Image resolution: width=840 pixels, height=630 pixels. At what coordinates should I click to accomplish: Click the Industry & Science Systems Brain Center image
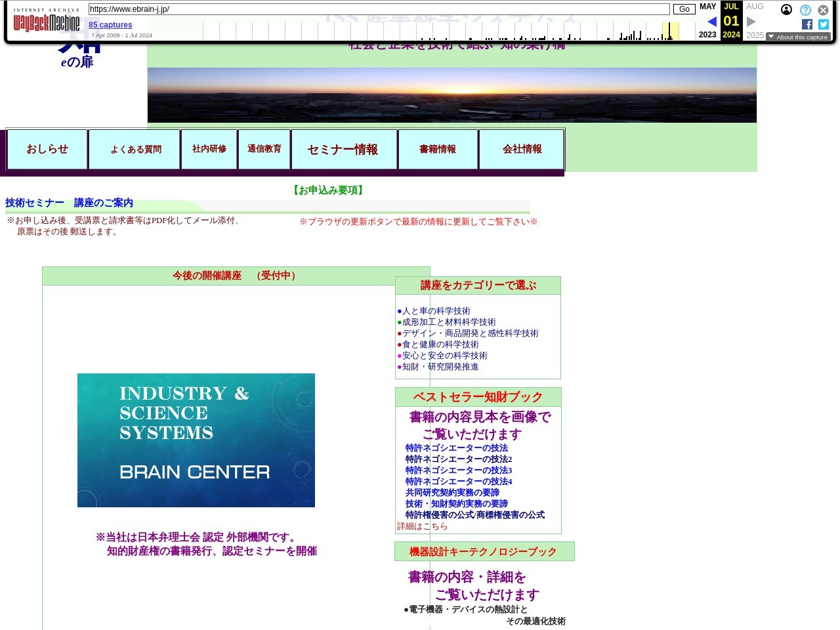point(196,440)
